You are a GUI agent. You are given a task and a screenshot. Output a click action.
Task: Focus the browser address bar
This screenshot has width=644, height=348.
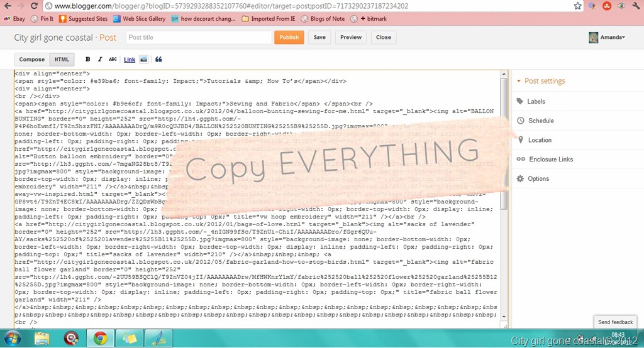[308, 6]
